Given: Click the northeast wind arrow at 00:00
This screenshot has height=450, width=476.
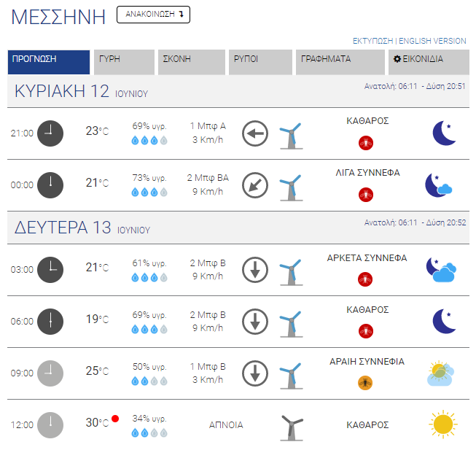Looking at the screenshot, I should (255, 185).
